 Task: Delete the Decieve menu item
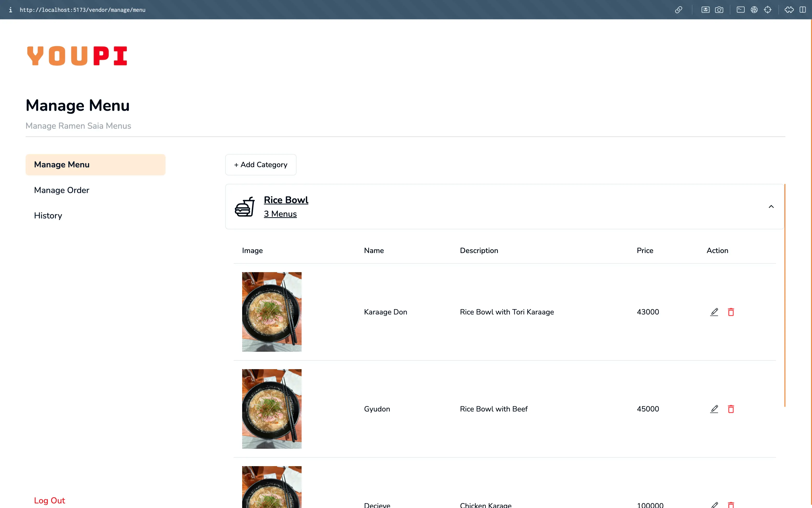coord(731,505)
